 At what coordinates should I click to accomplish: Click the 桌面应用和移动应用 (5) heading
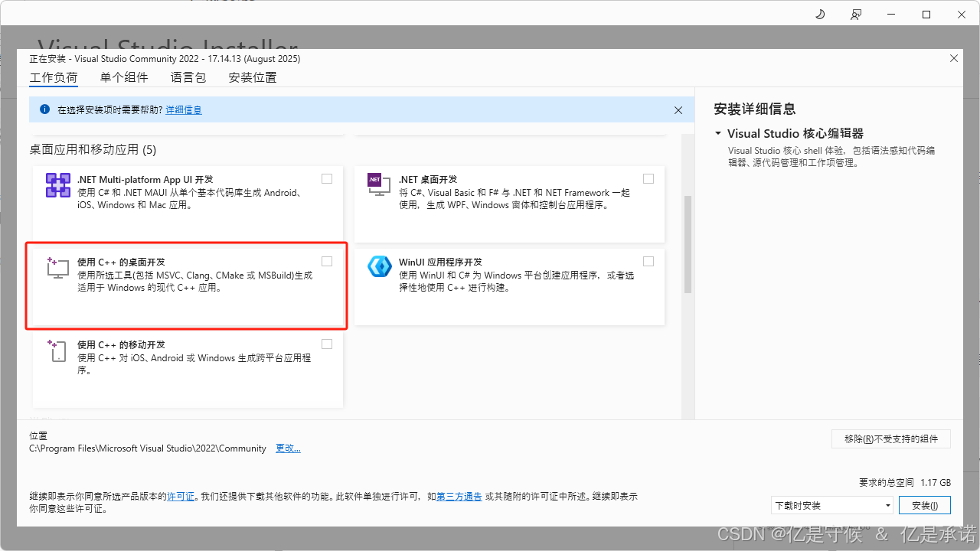point(93,149)
